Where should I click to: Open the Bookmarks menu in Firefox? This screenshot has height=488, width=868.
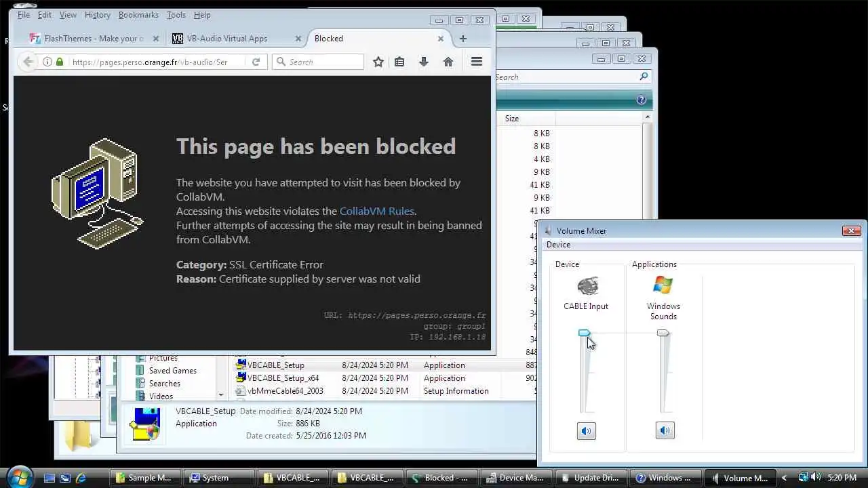138,15
